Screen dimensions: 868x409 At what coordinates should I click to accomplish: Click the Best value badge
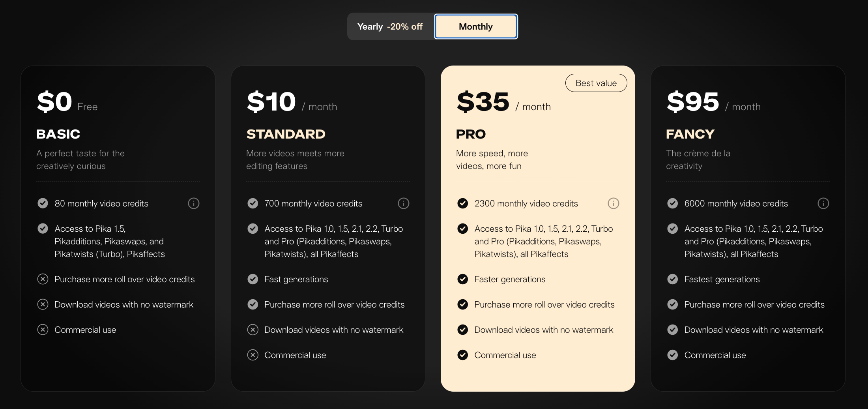(x=596, y=83)
